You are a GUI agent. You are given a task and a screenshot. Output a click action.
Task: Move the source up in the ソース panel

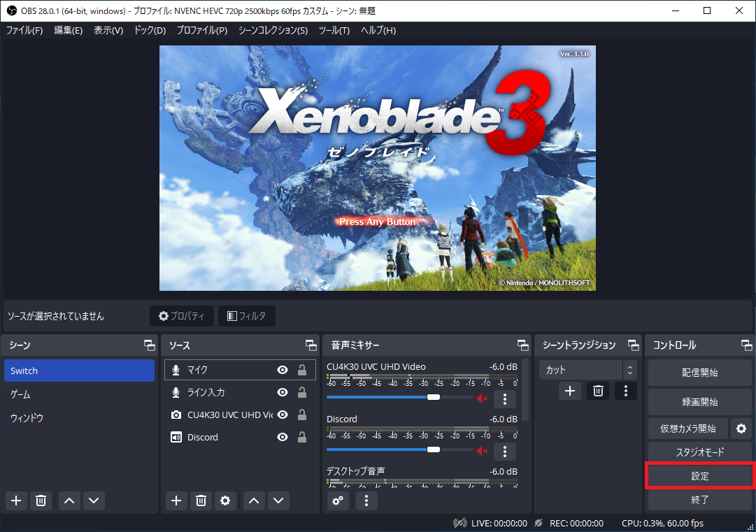tap(254, 501)
